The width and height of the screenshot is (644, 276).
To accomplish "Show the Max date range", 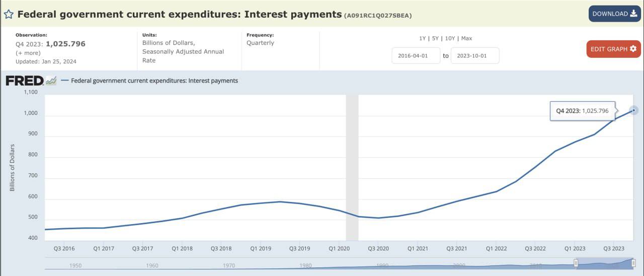I will pos(466,38).
